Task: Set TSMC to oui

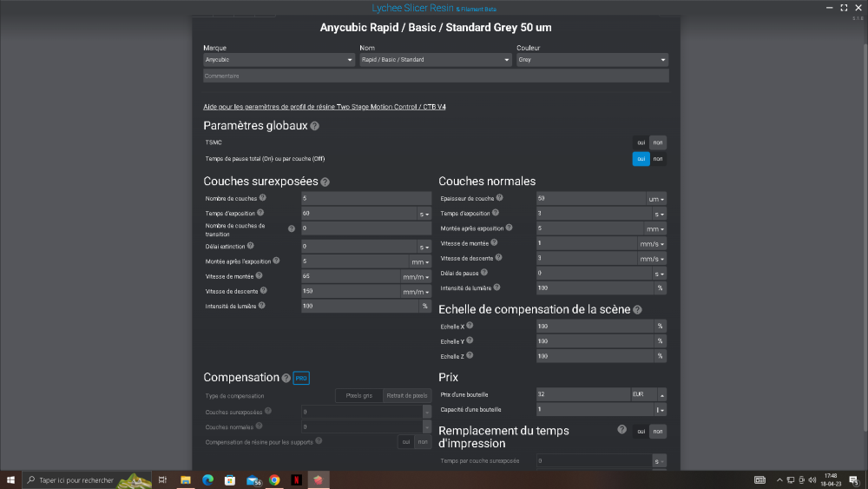Action: [x=641, y=143]
